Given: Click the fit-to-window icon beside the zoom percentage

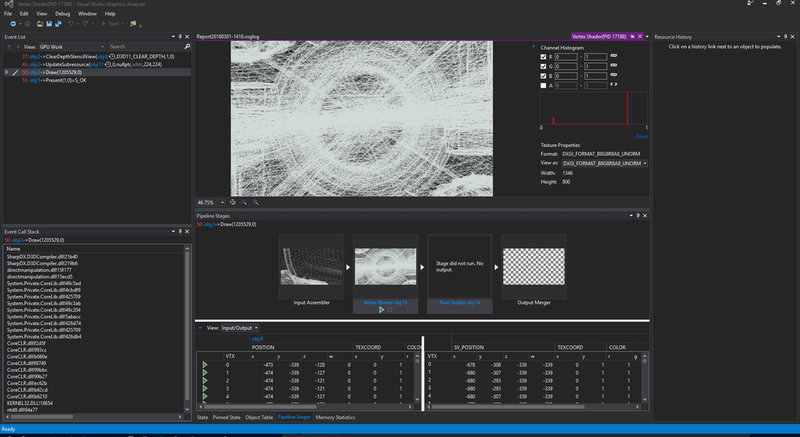Looking at the screenshot, I should click(233, 202).
